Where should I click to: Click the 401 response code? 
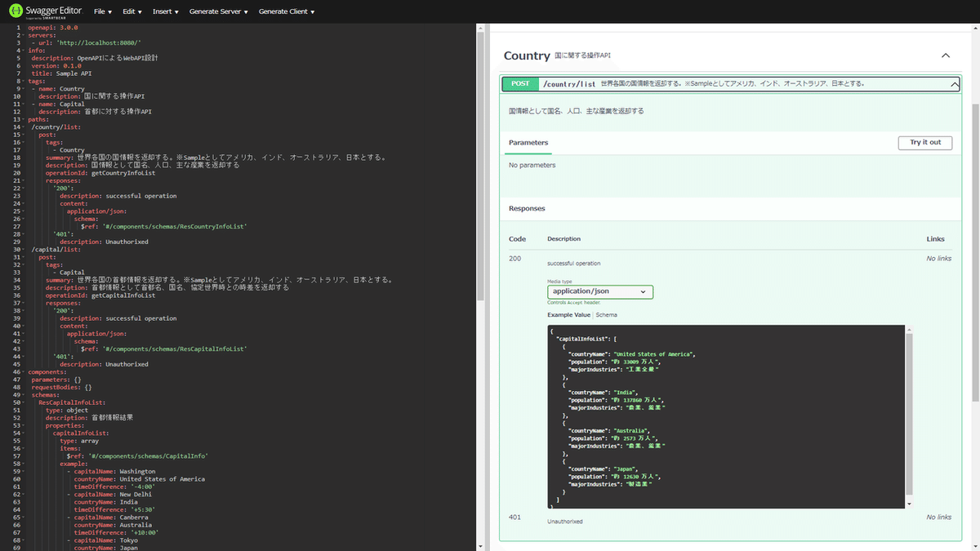[x=514, y=517]
